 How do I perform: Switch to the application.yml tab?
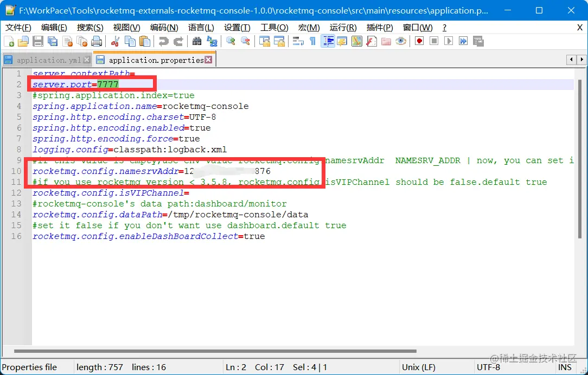[x=48, y=60]
